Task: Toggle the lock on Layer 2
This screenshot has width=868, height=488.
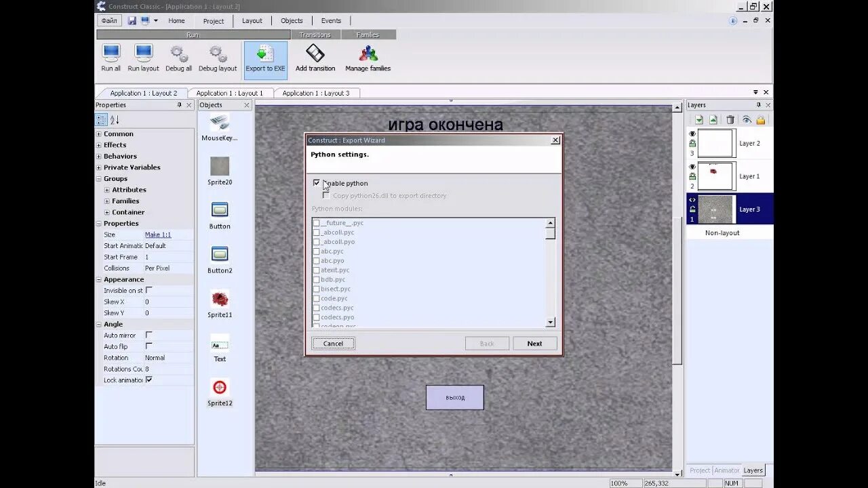Action: point(692,144)
